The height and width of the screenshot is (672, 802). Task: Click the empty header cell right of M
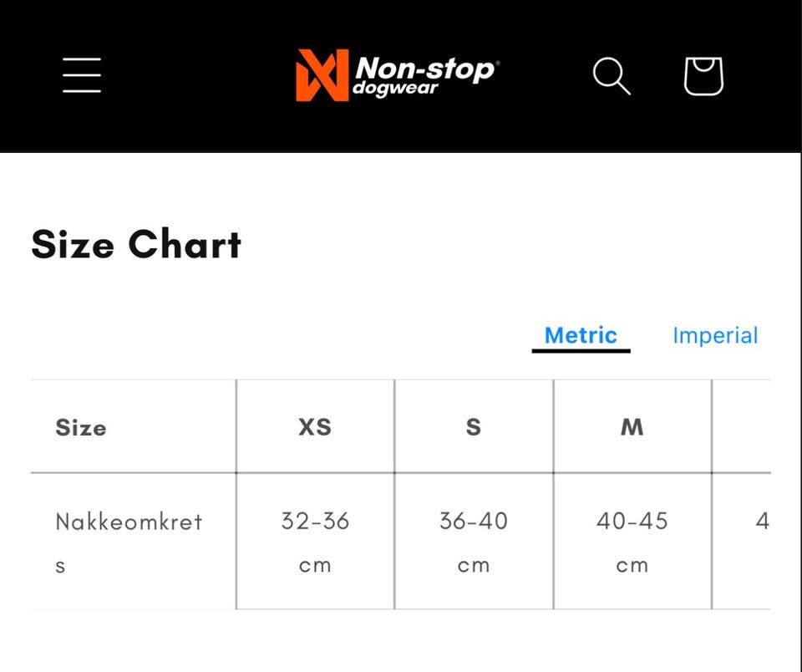(743, 427)
